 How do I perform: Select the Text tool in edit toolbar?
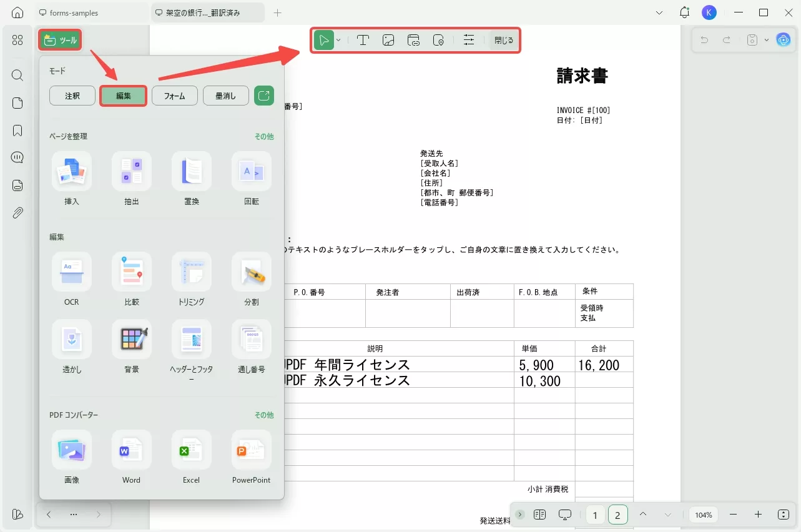[363, 39]
